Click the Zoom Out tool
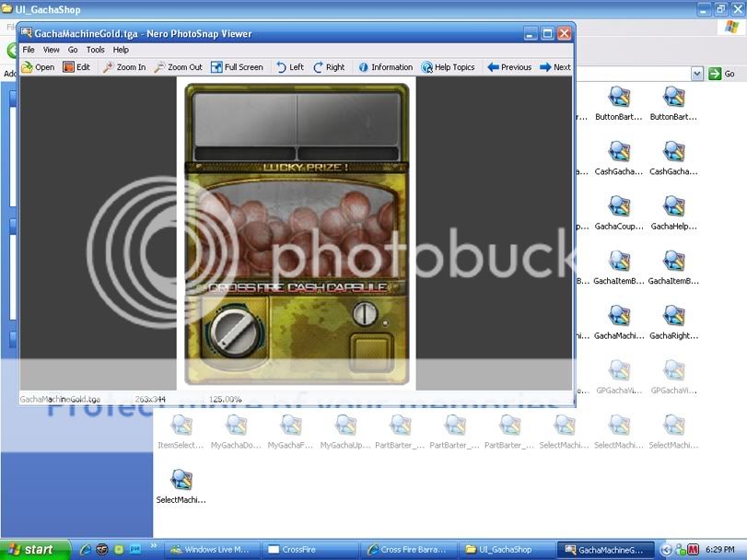747x560 pixels. coord(178,67)
